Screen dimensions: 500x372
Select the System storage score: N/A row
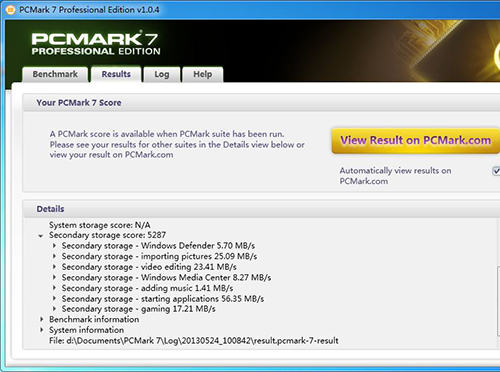(x=100, y=225)
